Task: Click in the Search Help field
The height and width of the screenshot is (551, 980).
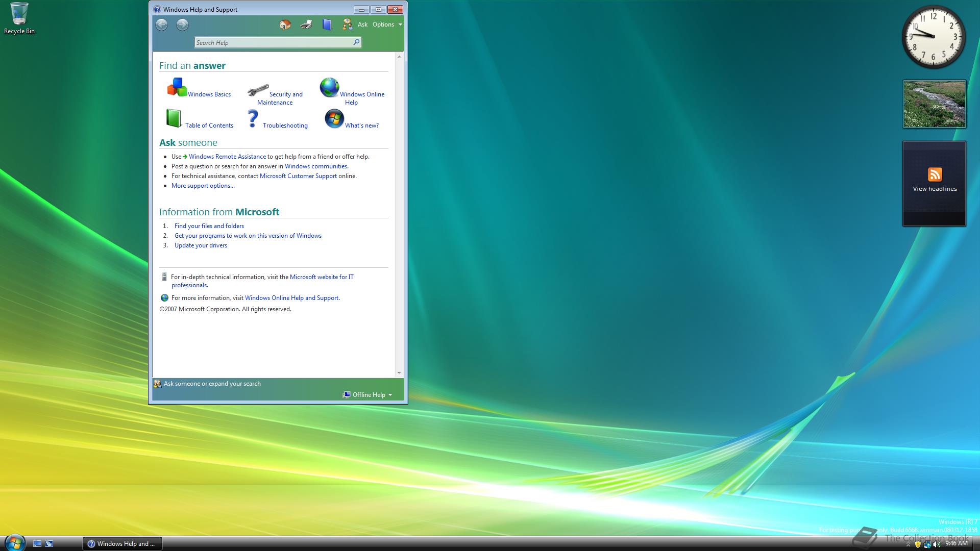Action: click(273, 42)
